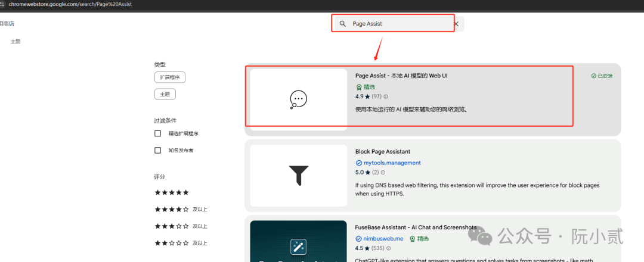The width and height of the screenshot is (644, 262).
Task: Click the site info icon in address bar
Action: (x=2, y=4)
